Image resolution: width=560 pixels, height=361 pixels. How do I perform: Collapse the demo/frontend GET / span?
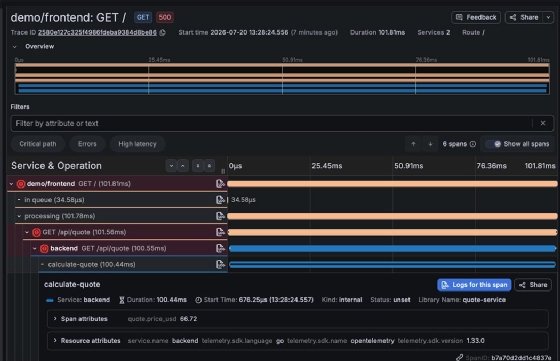[x=11, y=184]
